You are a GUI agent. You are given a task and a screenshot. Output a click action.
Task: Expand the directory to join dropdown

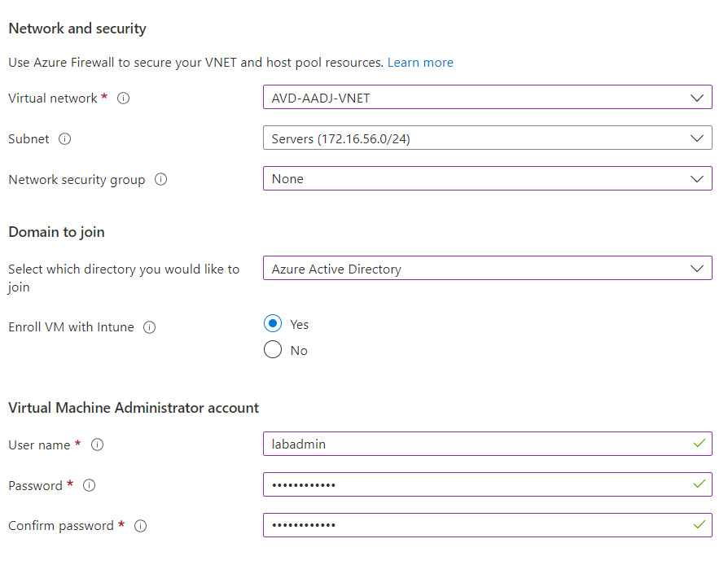486,269
